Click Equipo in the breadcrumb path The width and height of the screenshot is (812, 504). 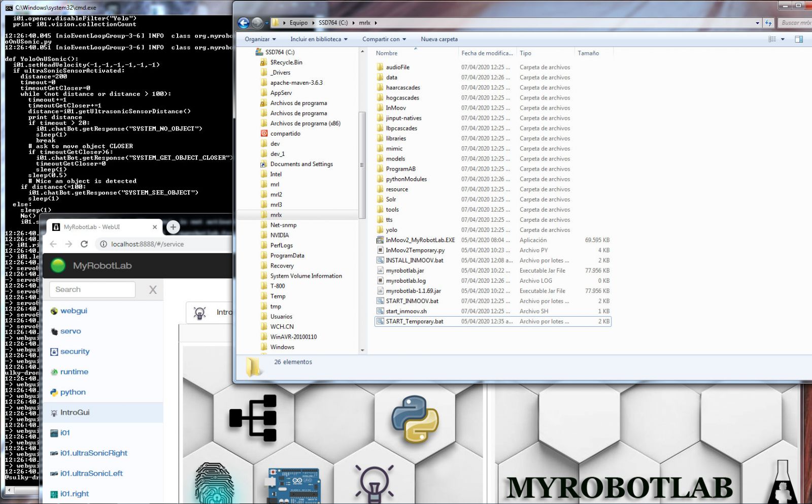tap(298, 23)
